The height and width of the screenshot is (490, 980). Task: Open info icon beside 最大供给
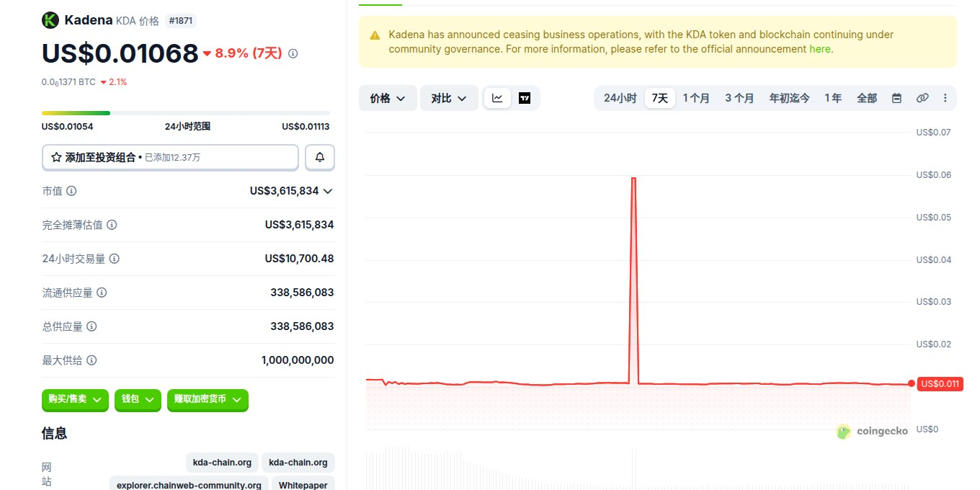[x=92, y=360]
